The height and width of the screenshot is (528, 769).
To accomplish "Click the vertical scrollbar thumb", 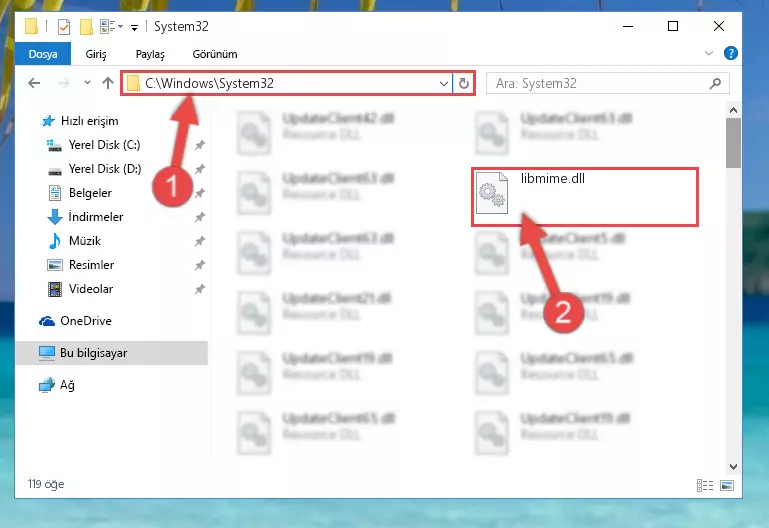I will click(x=733, y=143).
